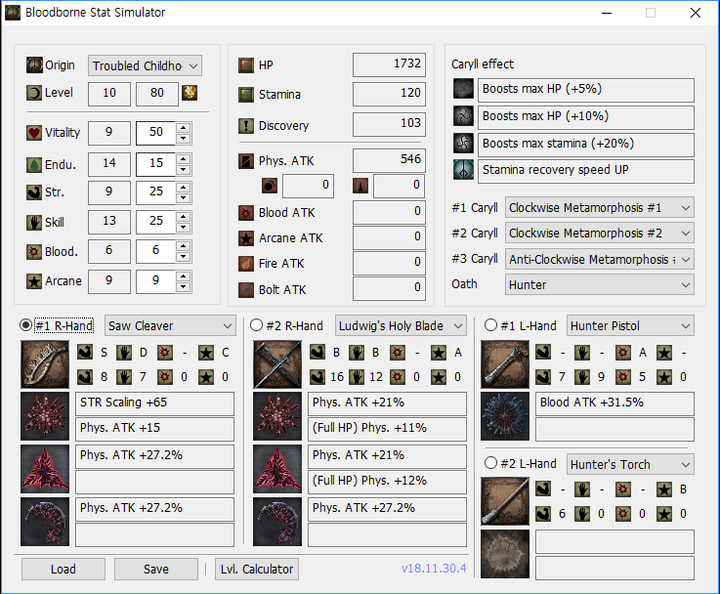720x594 pixels.
Task: Select Ludwig's radial gem with Phys. ATK +21%
Action: 277,416
